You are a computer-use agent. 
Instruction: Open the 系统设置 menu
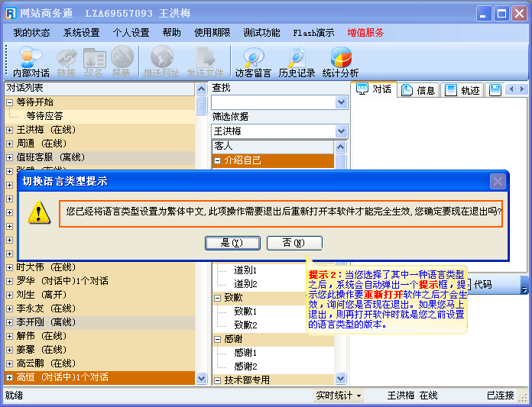[81, 33]
